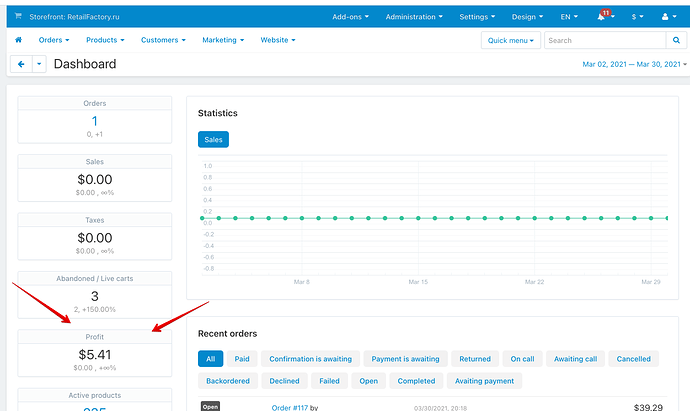The height and width of the screenshot is (411, 690).
Task: Open the currency $ dropdown
Action: (x=638, y=17)
